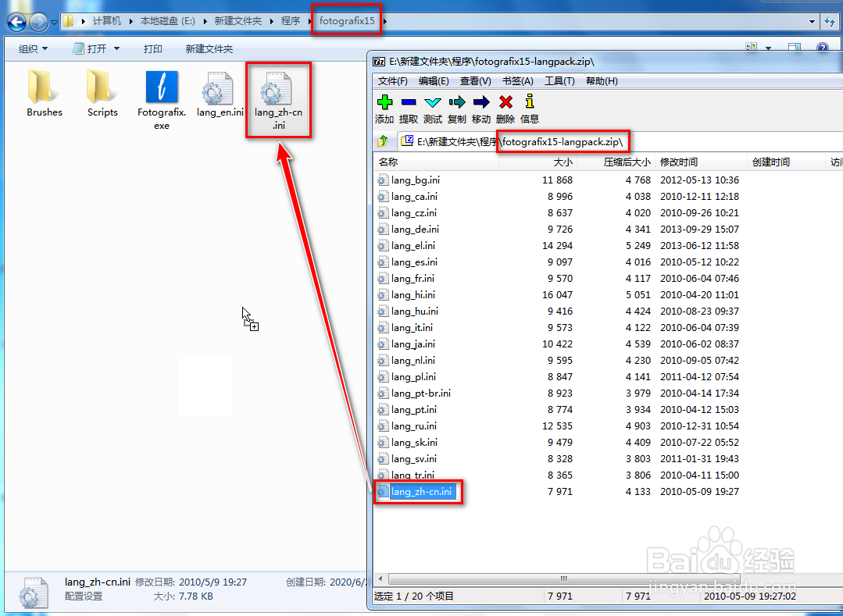Click 本地磁盘 (E:) in the breadcrumb
Image resolution: width=843 pixels, height=616 pixels.
coord(167,22)
